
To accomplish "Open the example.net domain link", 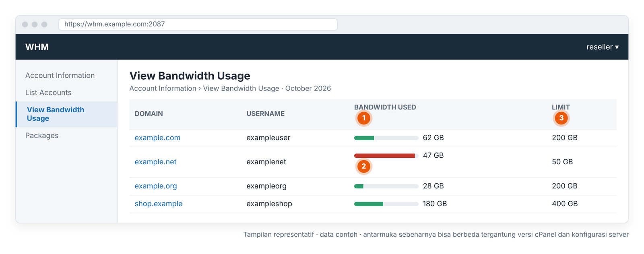I will point(155,162).
